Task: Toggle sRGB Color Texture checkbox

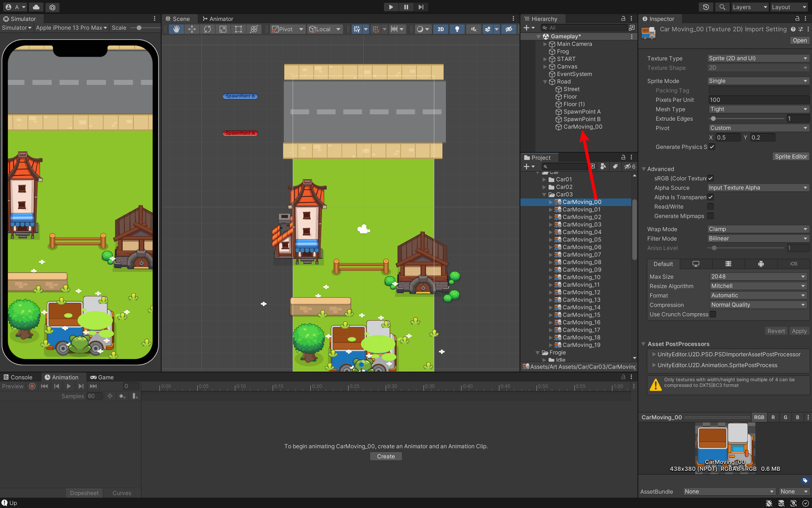Action: tap(710, 179)
